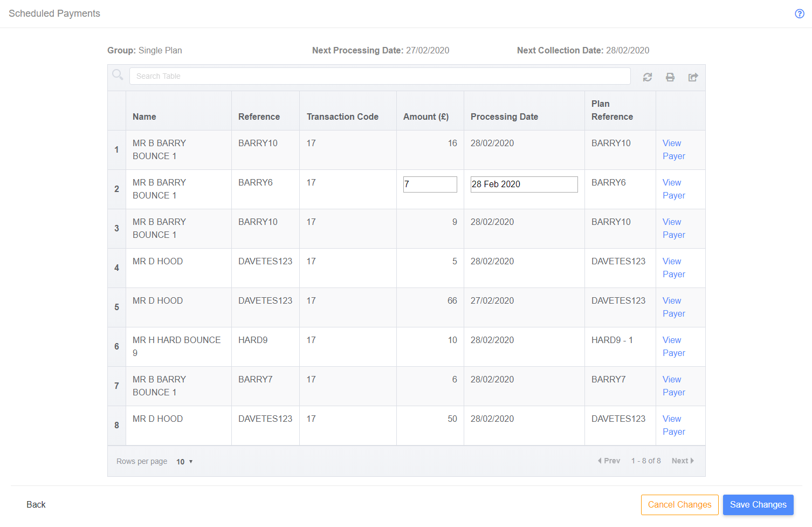Image resolution: width=812 pixels, height=527 pixels.
Task: Select amount 9 in row 3
Action: (455, 222)
